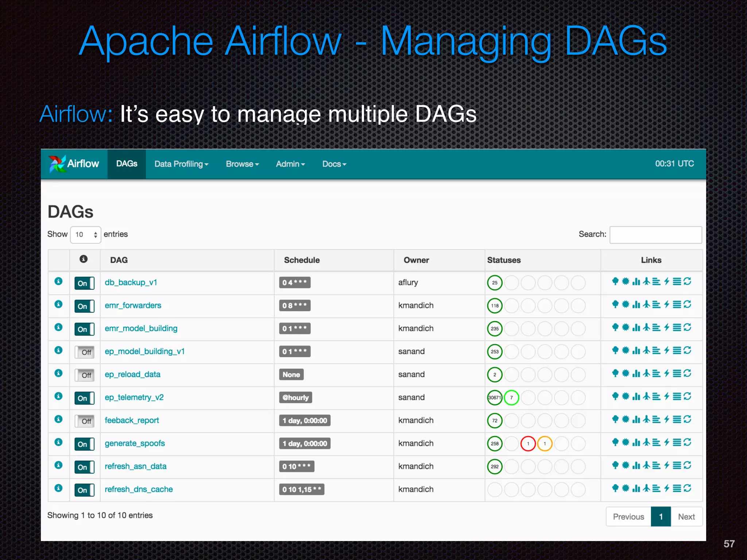Image resolution: width=747 pixels, height=560 pixels.
Task: Click info icon beside generate_spoofs
Action: tap(58, 442)
